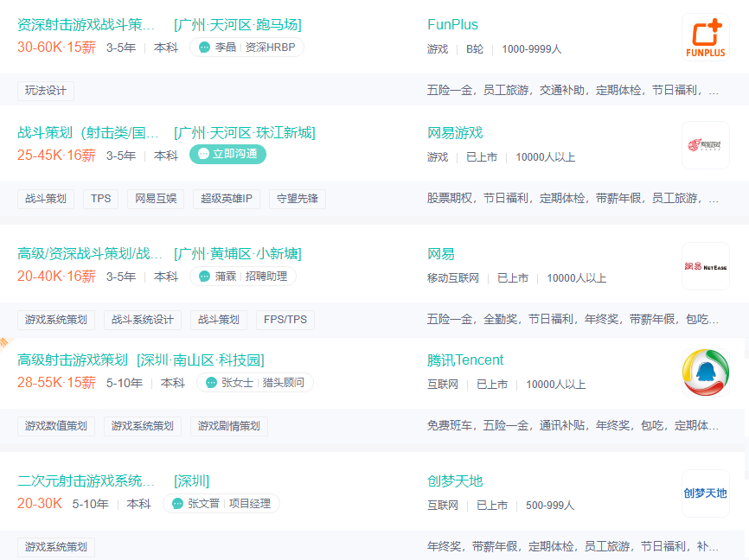Select the 游戏数值策划 tag
The image size is (749, 560).
(x=56, y=426)
